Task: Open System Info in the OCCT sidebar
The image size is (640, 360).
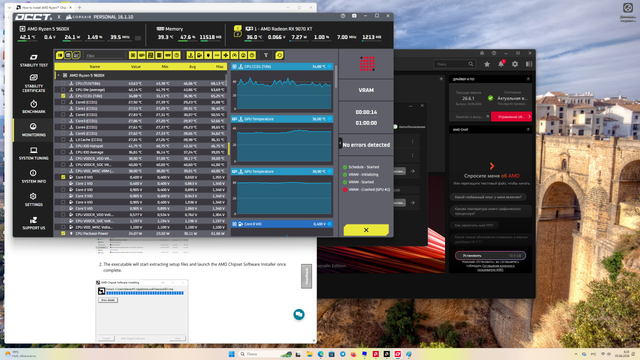Action: [x=33, y=176]
